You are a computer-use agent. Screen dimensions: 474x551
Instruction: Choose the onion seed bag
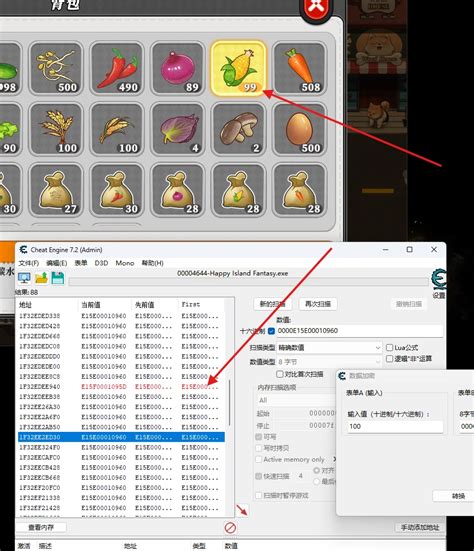tap(178, 190)
